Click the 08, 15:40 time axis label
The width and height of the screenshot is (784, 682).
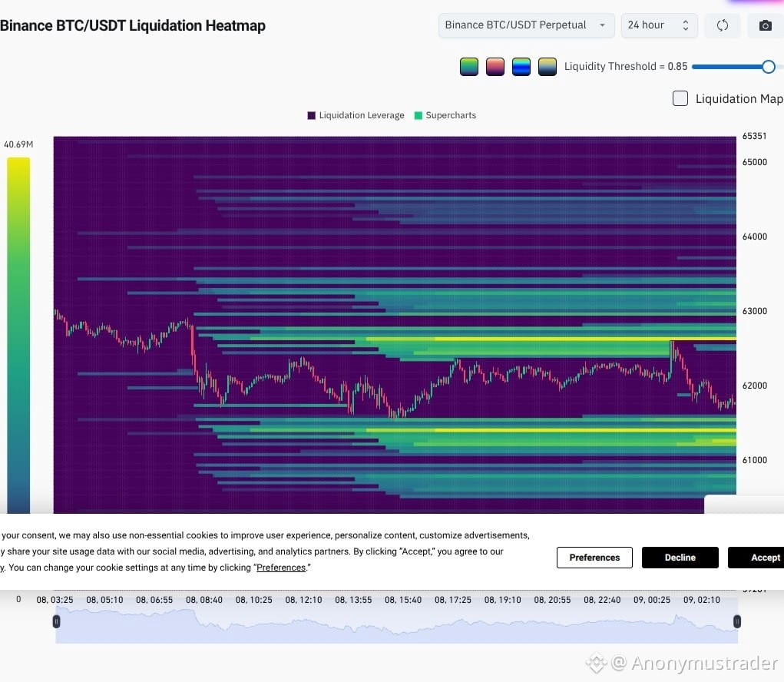coord(403,600)
